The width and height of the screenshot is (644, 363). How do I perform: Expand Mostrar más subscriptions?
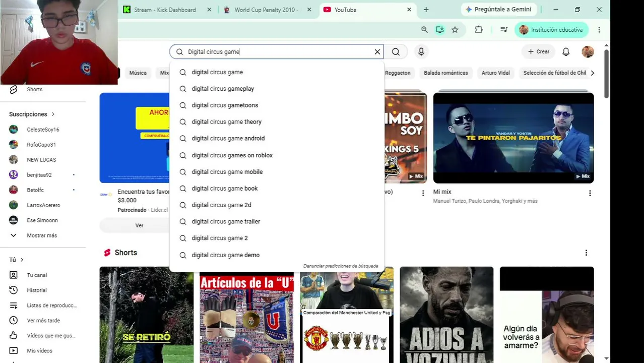coord(43,235)
